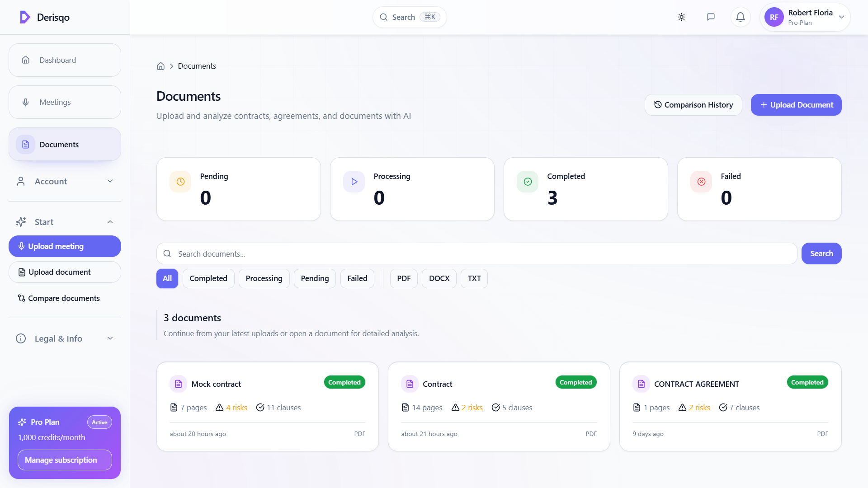868x488 pixels.
Task: Select the Completed filter pill
Action: point(208,278)
